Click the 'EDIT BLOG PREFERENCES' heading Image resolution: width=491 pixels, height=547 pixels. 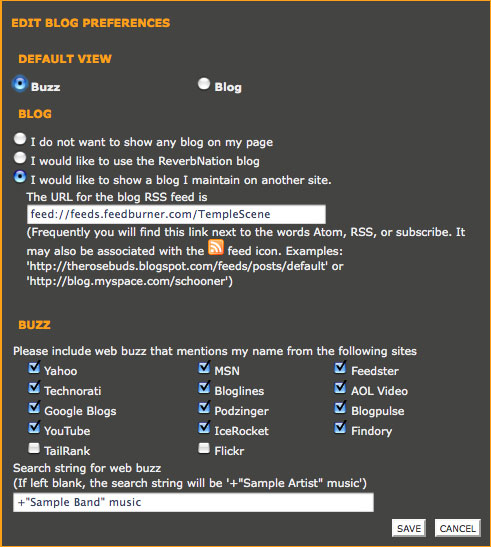[91, 23]
